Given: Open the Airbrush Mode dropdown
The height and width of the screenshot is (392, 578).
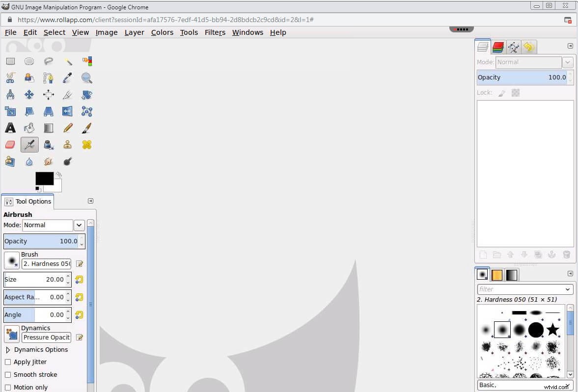Looking at the screenshot, I should point(79,225).
